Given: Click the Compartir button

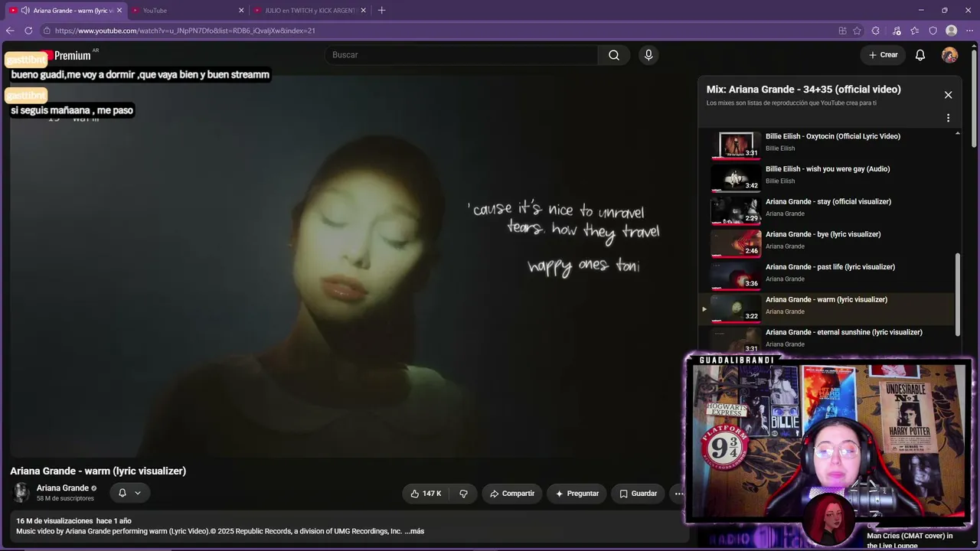Looking at the screenshot, I should 512,494.
